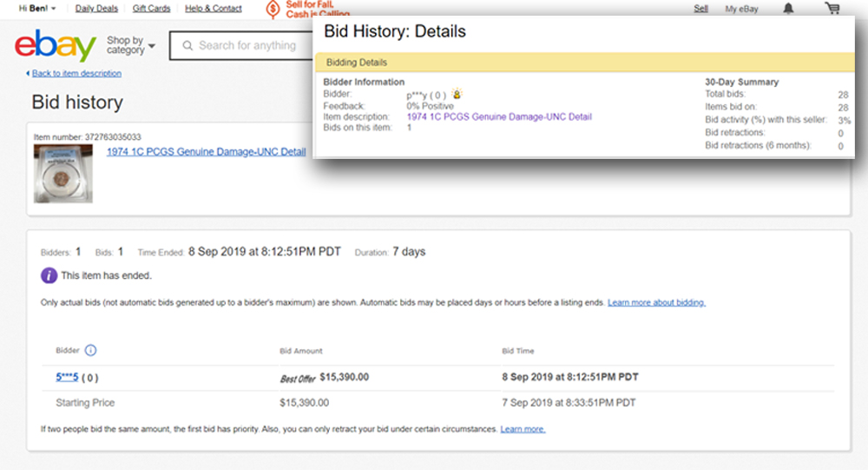Viewport: 868px width, 470px height.
Task: Open the Shop by category dropdown
Action: coord(131,45)
